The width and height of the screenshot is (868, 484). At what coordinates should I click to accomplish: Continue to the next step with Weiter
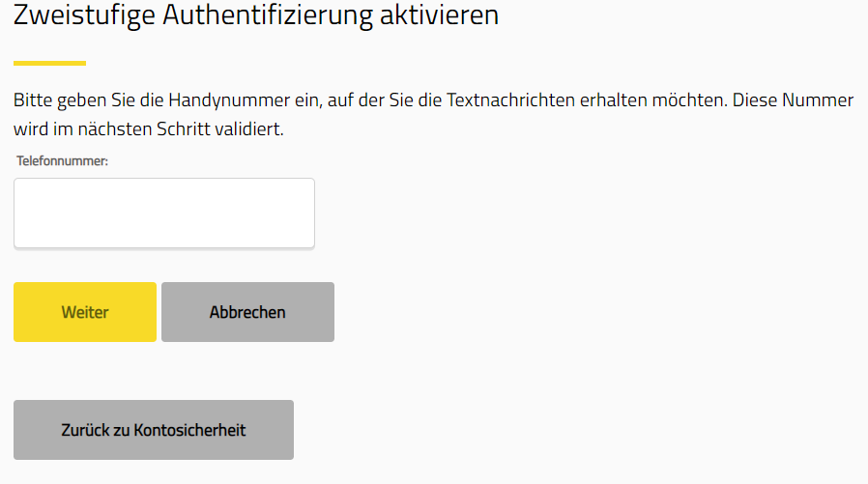coord(85,312)
